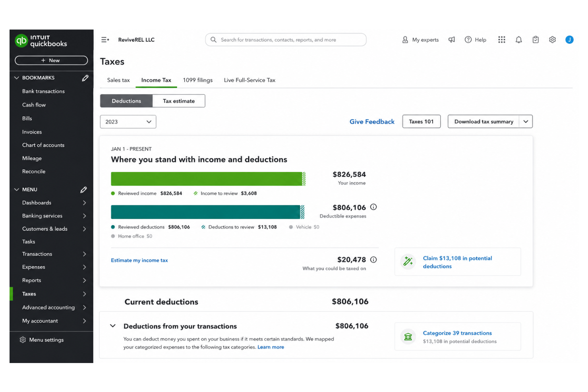Click the bank icon by Categorize transactions

[408, 337]
